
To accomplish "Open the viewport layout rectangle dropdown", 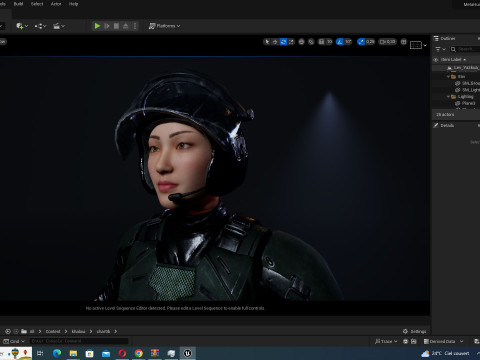I will coord(418,45).
